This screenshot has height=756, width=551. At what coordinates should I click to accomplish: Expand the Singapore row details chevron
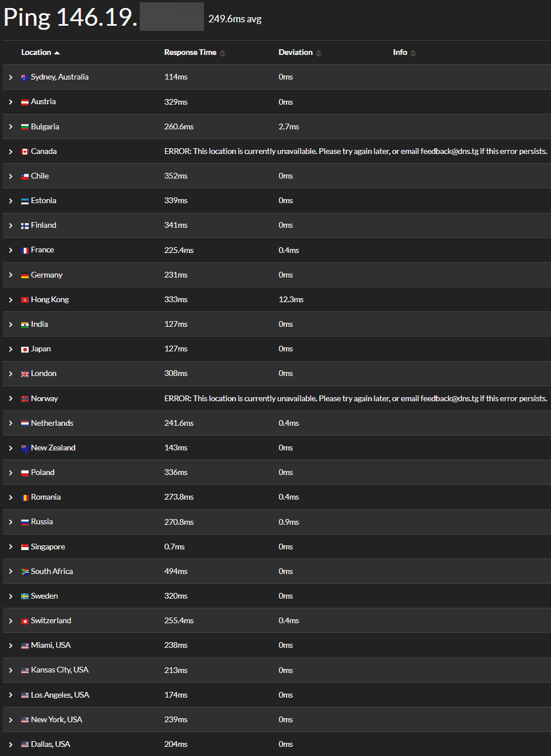click(10, 547)
